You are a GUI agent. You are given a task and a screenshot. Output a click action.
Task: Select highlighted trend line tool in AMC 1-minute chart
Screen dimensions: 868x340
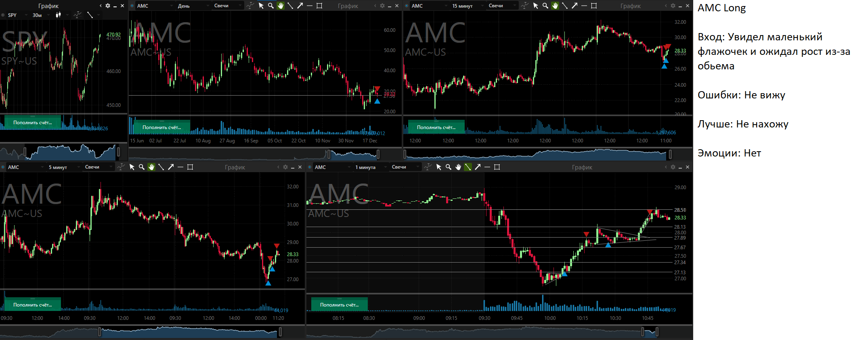point(468,167)
